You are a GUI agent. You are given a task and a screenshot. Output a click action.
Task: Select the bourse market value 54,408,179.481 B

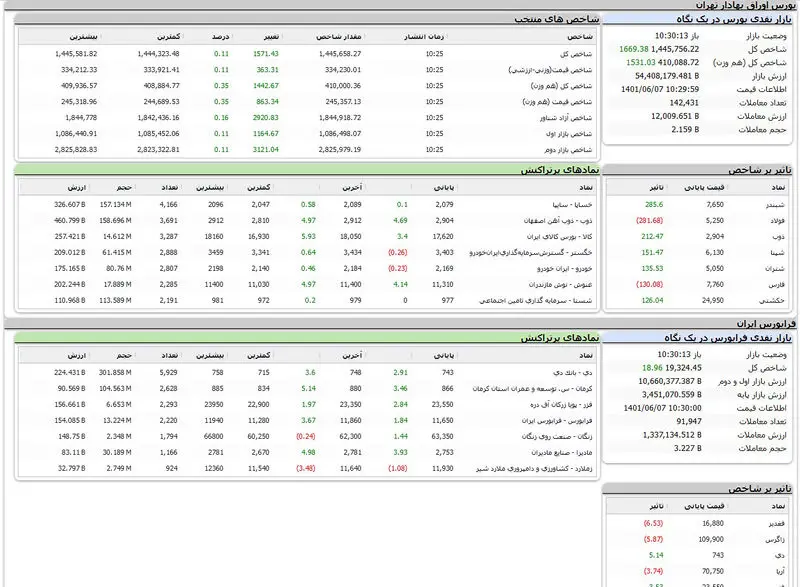tap(667, 76)
